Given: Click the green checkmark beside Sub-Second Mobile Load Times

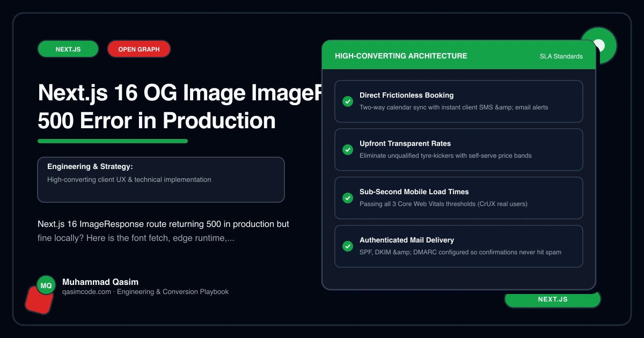Looking at the screenshot, I should coord(347,198).
